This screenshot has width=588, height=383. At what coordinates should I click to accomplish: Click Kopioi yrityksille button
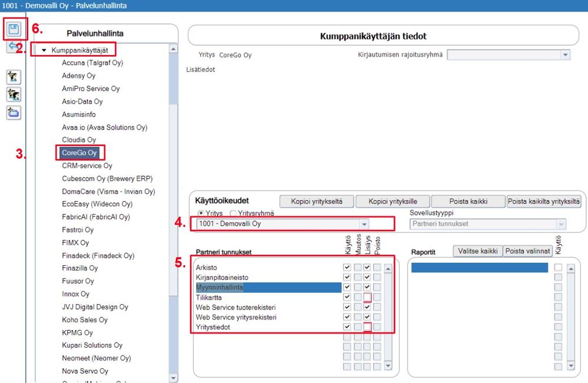coord(393,201)
